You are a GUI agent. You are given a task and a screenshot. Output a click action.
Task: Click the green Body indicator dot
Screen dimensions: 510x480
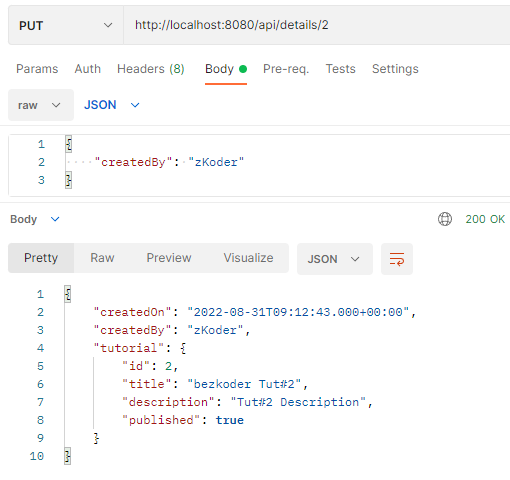[x=243, y=69]
